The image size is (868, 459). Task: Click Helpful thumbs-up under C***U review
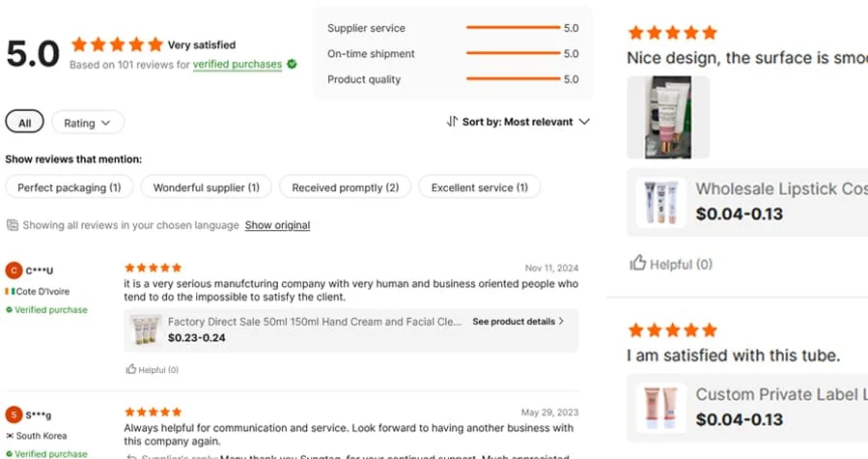point(131,369)
